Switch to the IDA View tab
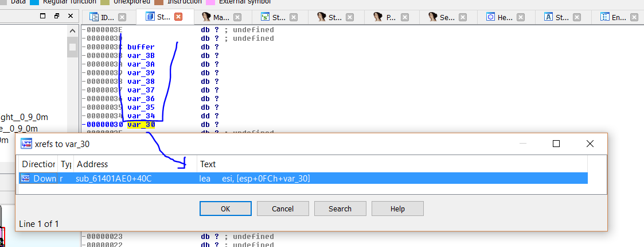This screenshot has width=644, height=247. point(107,17)
